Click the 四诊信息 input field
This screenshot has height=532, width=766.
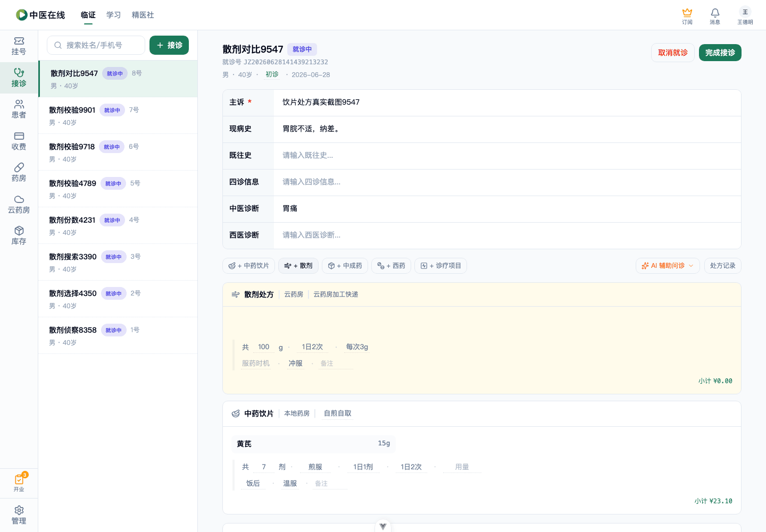507,182
